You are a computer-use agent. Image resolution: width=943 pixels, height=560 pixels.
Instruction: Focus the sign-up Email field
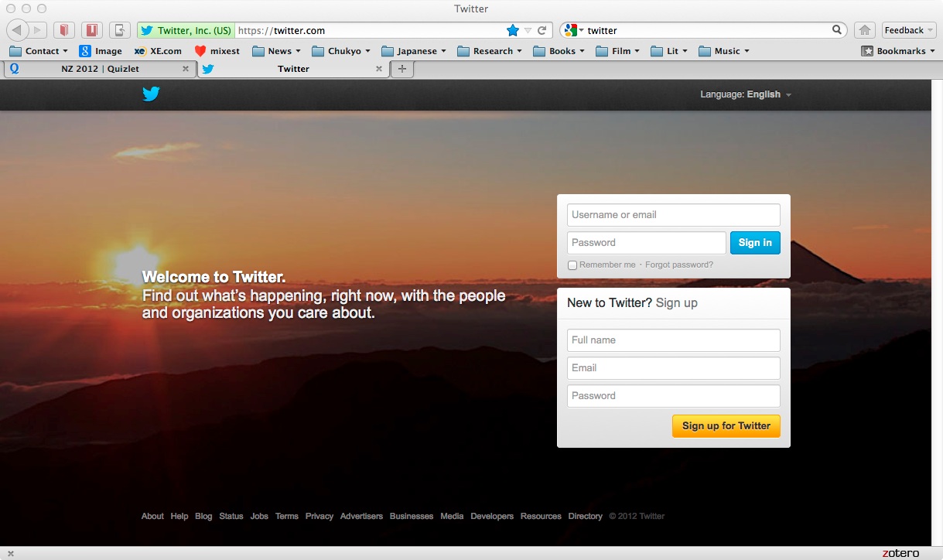[674, 368]
